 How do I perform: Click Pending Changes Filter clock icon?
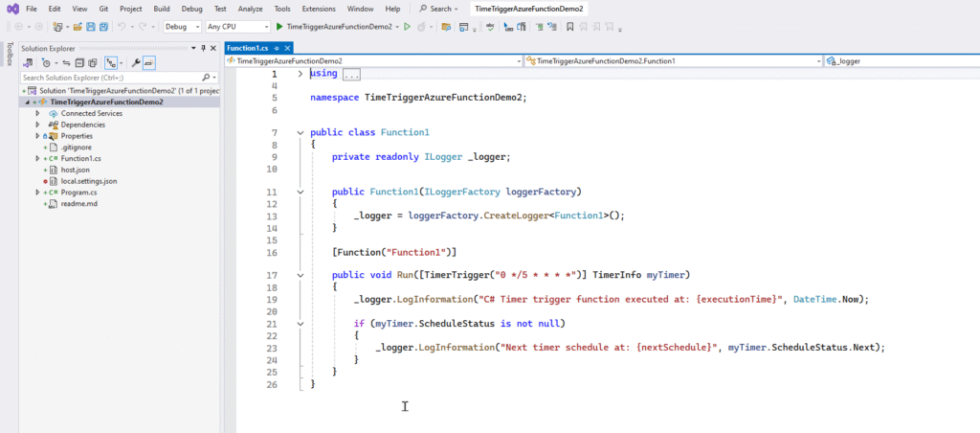click(x=46, y=63)
